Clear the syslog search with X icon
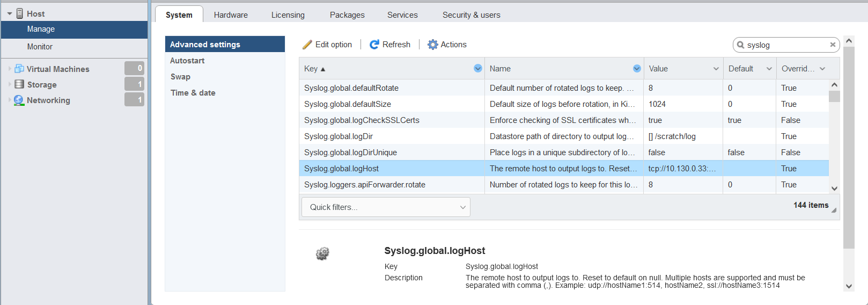This screenshot has width=868, height=305. click(x=833, y=45)
